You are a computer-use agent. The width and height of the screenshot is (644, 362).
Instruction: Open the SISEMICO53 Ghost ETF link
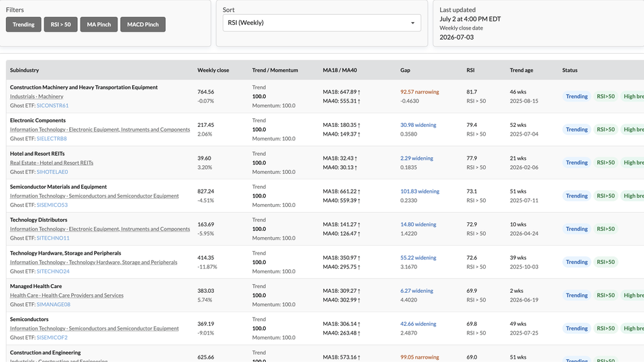click(x=52, y=205)
